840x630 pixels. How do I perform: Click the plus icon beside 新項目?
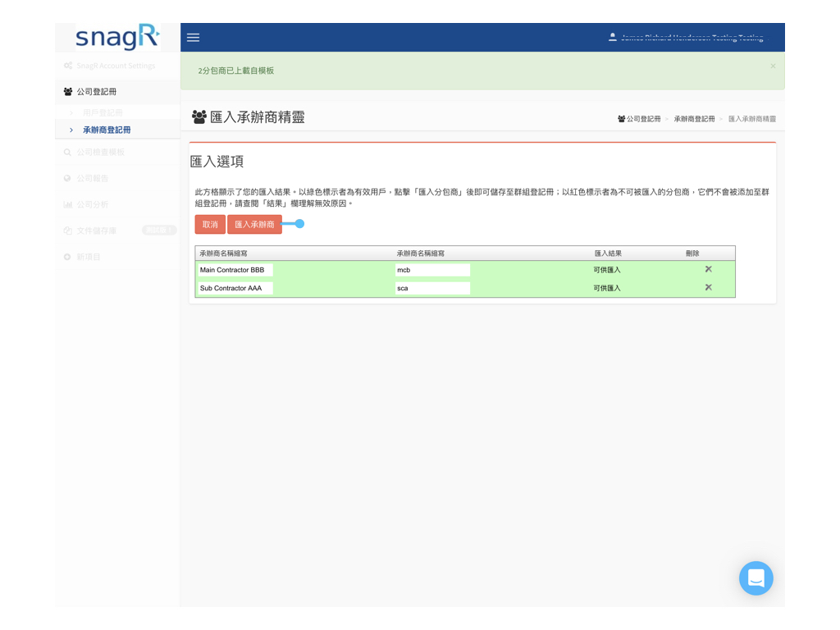(67, 257)
